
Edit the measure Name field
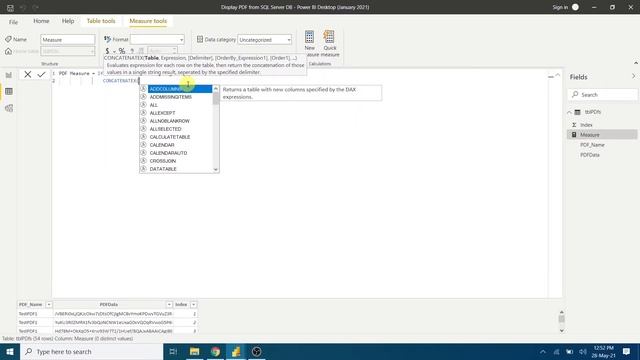68,40
